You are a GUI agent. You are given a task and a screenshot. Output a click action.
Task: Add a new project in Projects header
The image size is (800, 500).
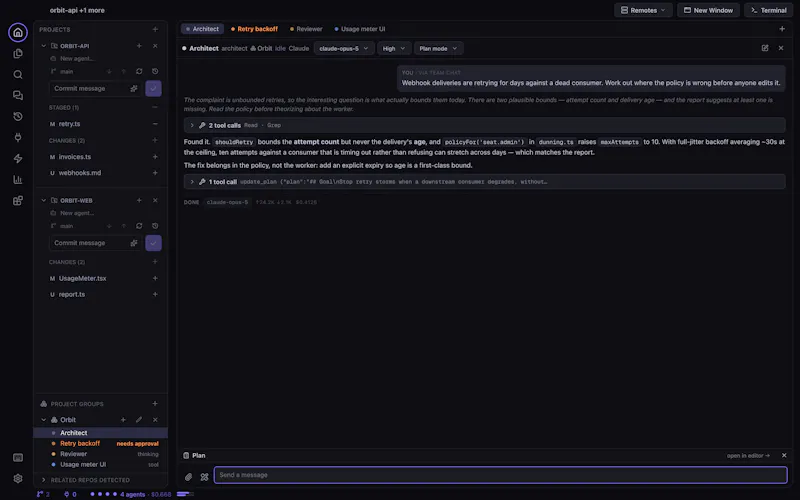point(155,30)
